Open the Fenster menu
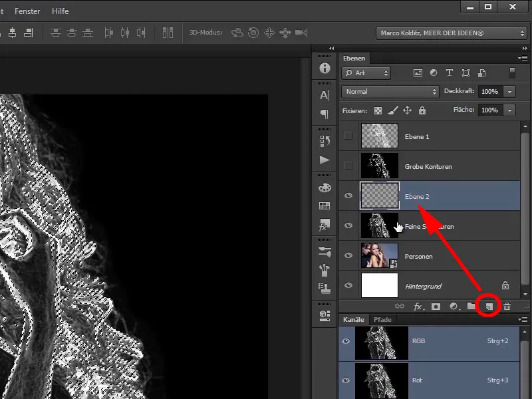 pos(27,11)
